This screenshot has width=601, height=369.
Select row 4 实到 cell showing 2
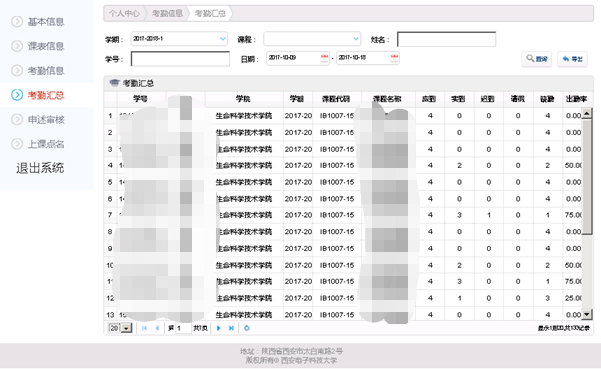point(459,166)
